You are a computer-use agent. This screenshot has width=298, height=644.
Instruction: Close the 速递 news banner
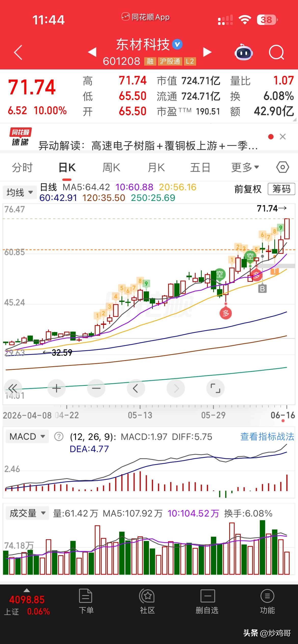tap(282, 137)
